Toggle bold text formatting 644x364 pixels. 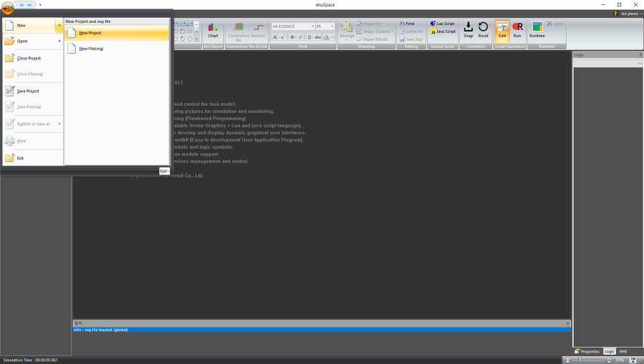[x=292, y=36]
